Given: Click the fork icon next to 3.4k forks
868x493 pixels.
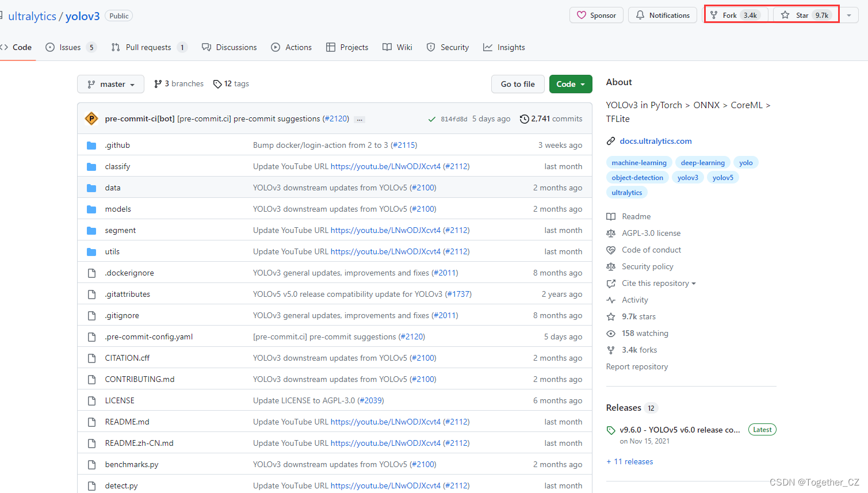Looking at the screenshot, I should pos(611,350).
